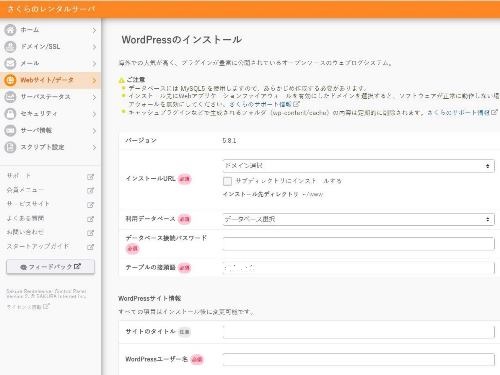Click the Webサイト/データ orange icon

point(10,80)
